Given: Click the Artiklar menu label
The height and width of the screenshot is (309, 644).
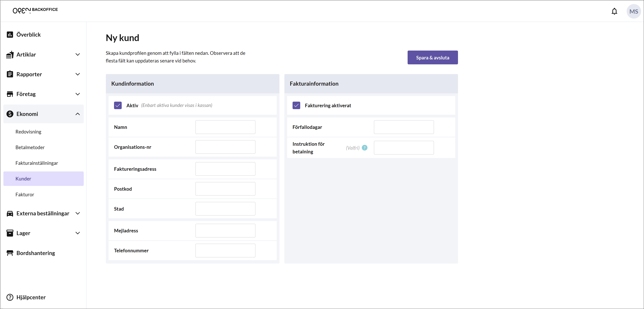Looking at the screenshot, I should pyautogui.click(x=26, y=54).
